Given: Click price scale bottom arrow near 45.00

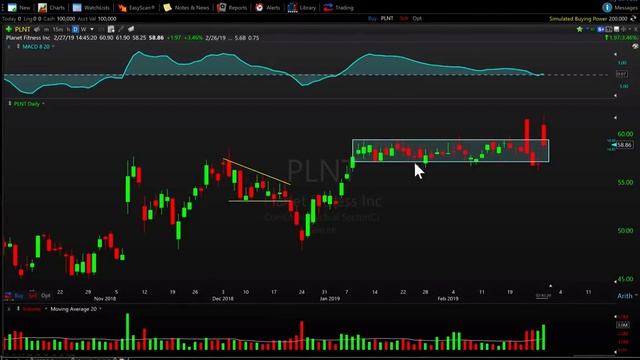Looking at the screenshot, I should click(x=616, y=282).
